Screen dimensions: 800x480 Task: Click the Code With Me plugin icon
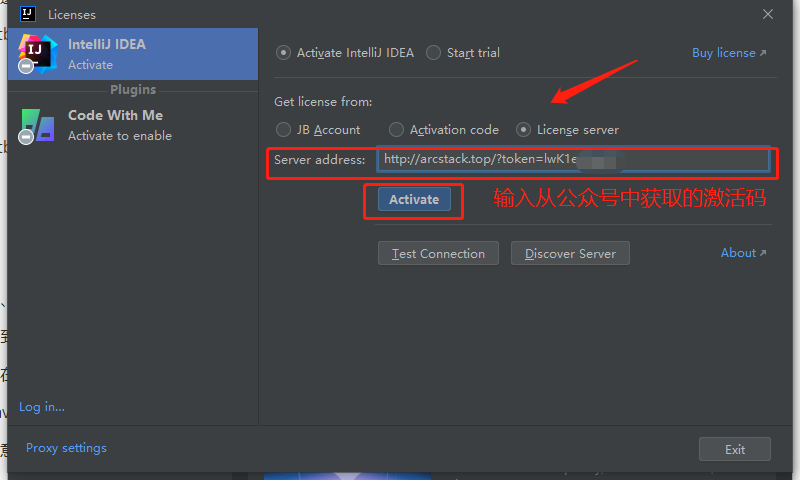coord(37,125)
